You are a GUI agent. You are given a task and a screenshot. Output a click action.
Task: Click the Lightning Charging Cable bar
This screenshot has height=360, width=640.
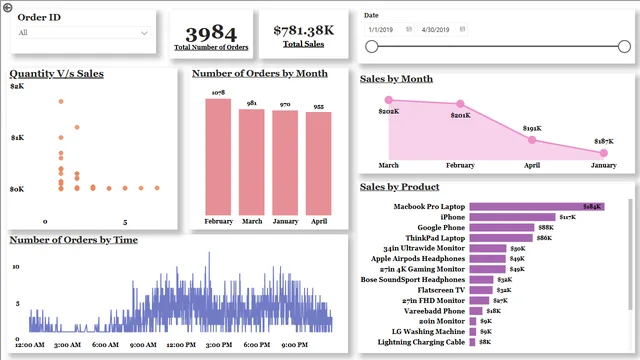click(x=472, y=342)
